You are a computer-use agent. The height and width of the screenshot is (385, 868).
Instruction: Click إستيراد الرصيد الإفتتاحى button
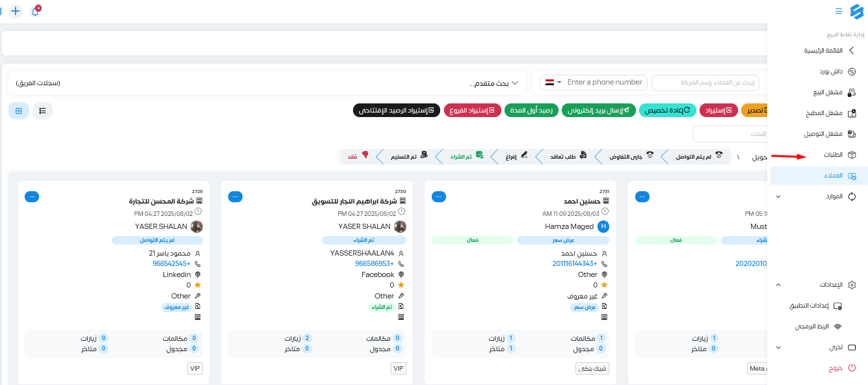pyautogui.click(x=397, y=111)
